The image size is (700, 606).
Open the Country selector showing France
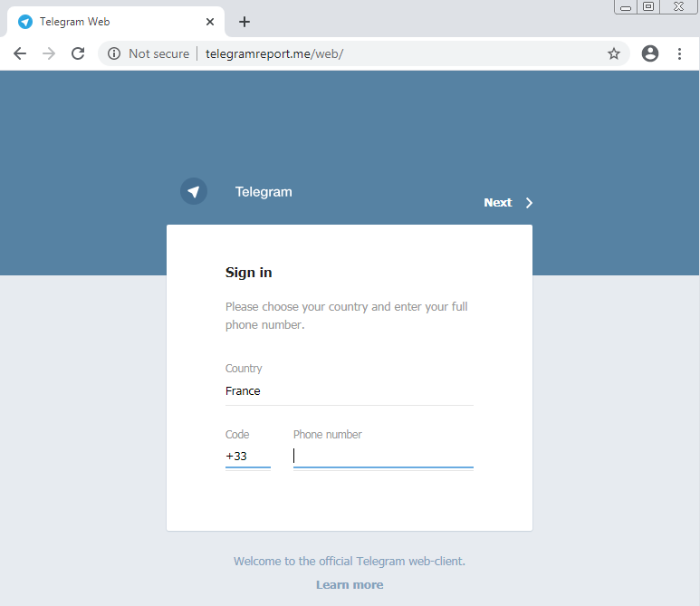349,391
